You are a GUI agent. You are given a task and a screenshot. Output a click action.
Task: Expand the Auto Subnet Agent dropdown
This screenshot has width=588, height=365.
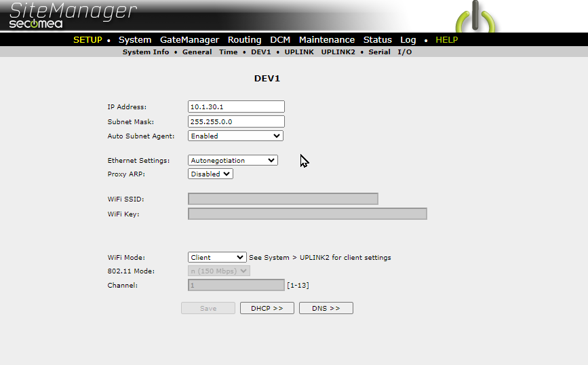pyautogui.click(x=235, y=136)
